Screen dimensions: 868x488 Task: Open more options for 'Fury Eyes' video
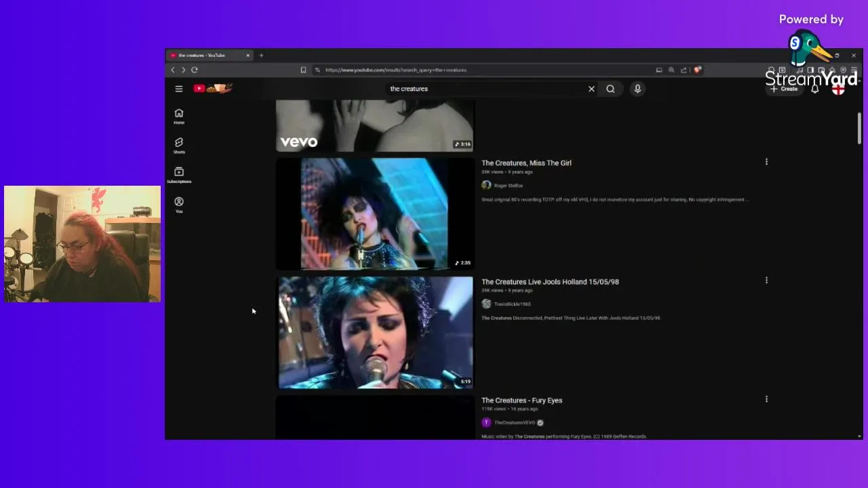pyautogui.click(x=766, y=399)
